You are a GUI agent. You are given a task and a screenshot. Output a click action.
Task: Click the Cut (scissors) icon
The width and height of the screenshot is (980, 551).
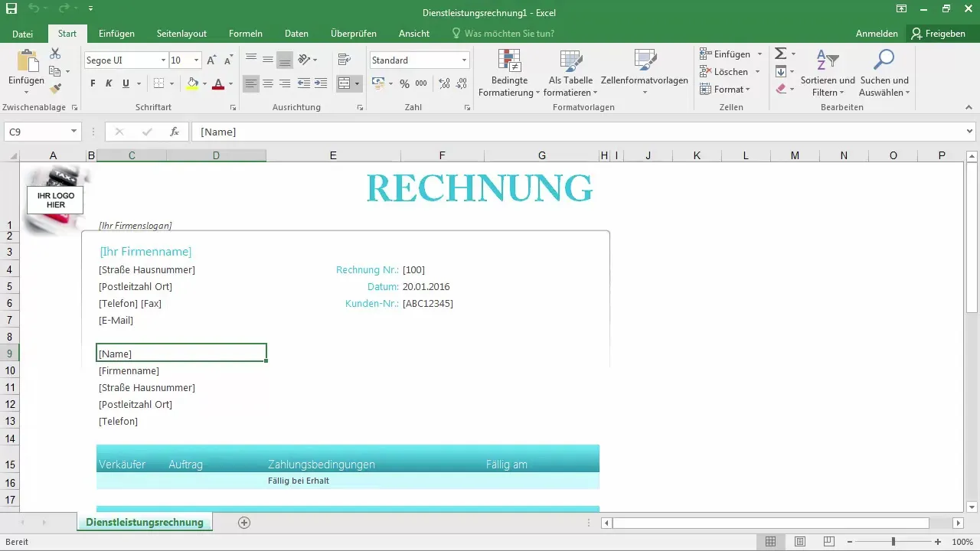[55, 54]
